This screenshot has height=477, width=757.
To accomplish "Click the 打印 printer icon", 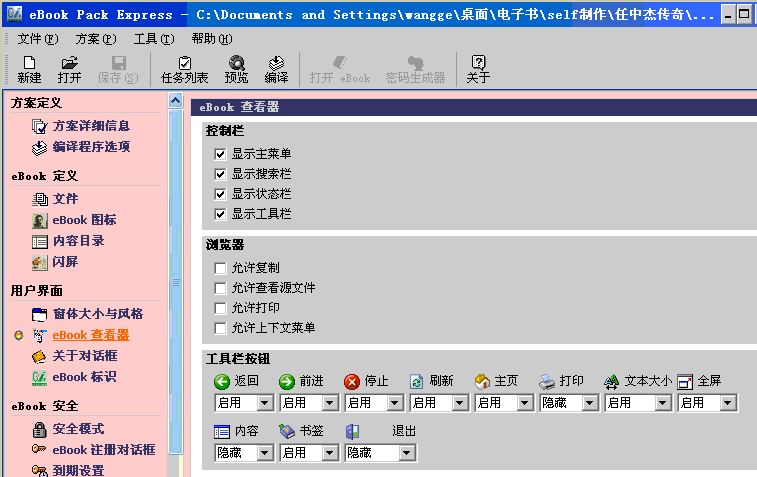I will pos(547,381).
